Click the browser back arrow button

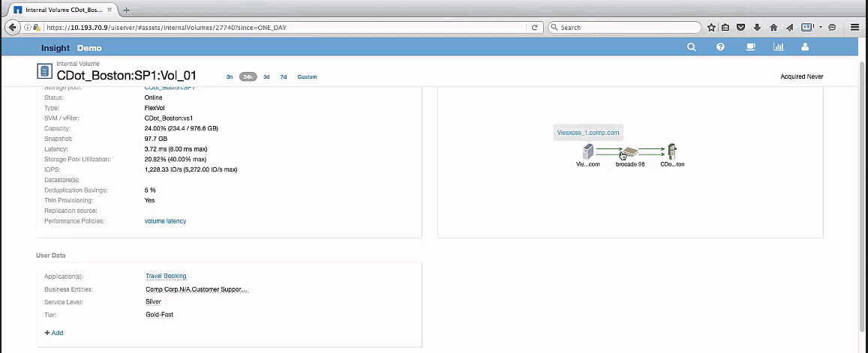click(12, 27)
